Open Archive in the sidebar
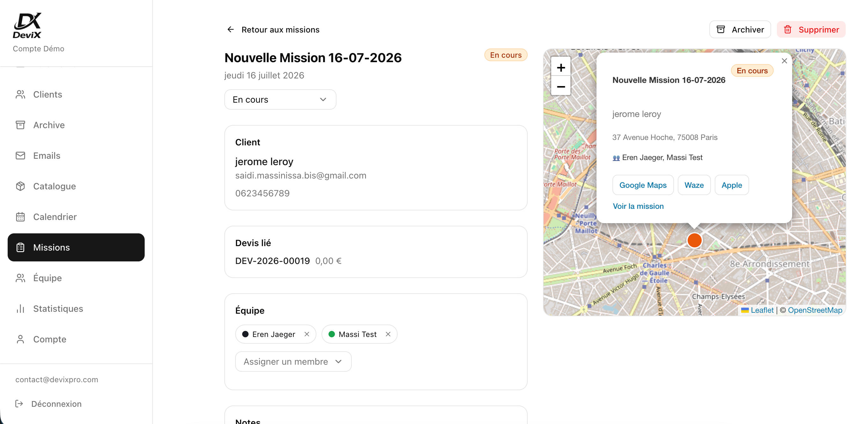 76,125
